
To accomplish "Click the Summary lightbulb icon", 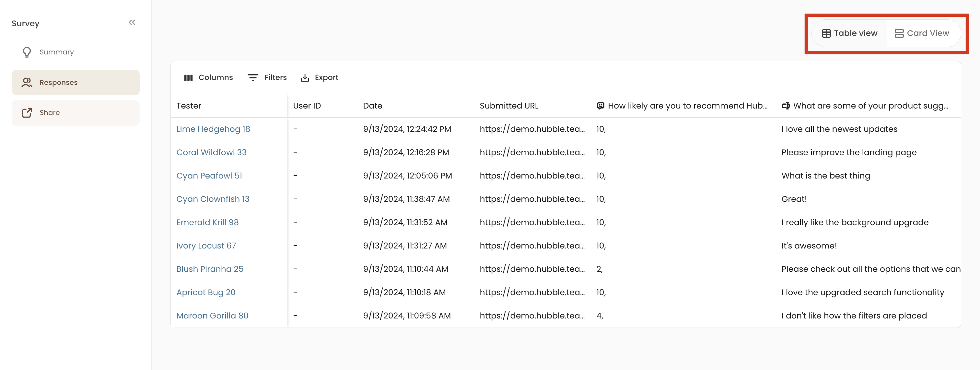I will [27, 52].
